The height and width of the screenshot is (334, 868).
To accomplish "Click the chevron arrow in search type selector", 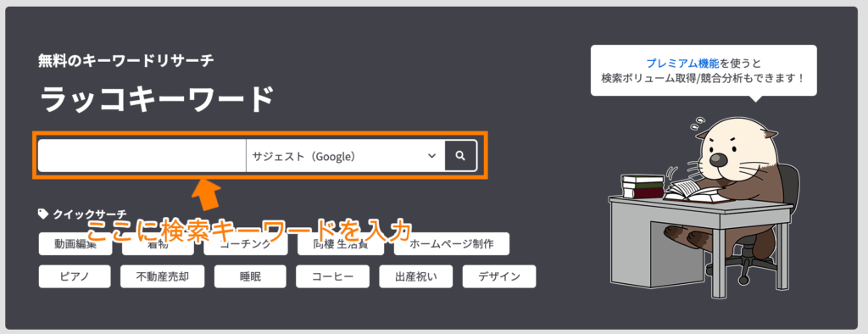I will coord(431,156).
